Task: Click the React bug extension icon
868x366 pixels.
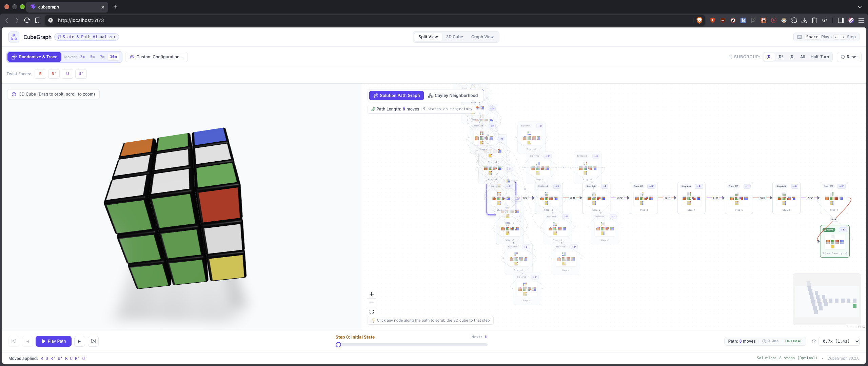Action: click(764, 20)
